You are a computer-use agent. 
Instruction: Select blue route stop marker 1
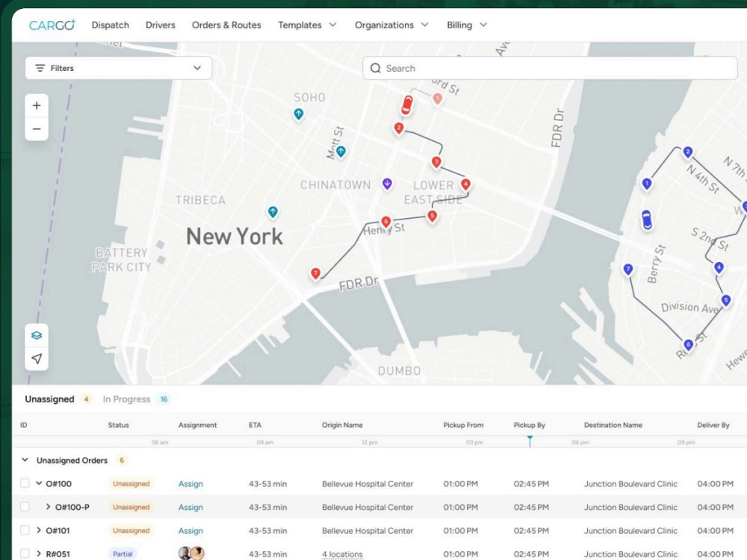[646, 184]
